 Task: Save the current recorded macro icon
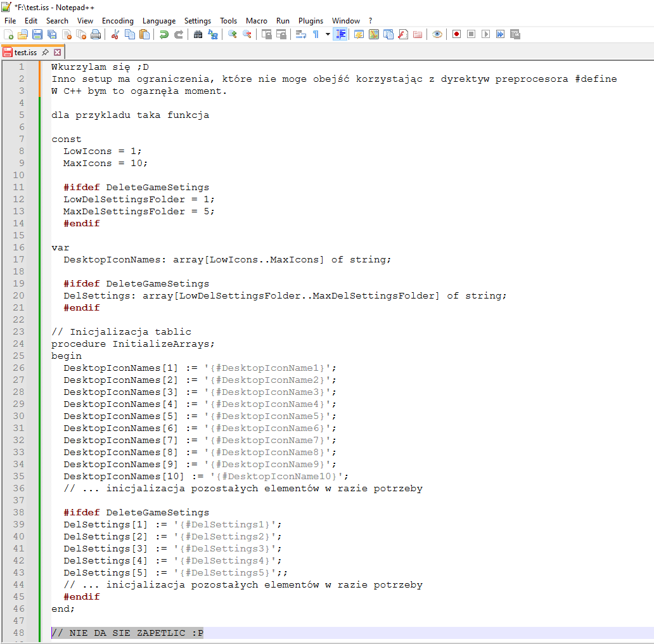coord(515,34)
